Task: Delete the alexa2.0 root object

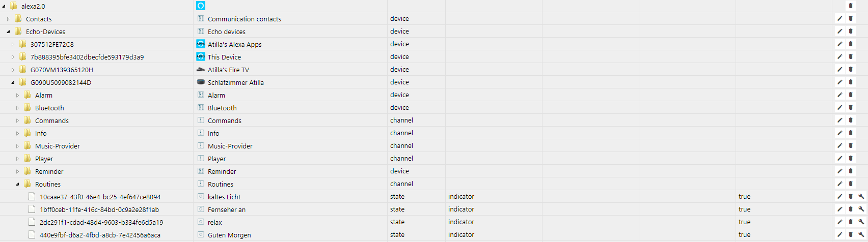Action: [x=851, y=6]
